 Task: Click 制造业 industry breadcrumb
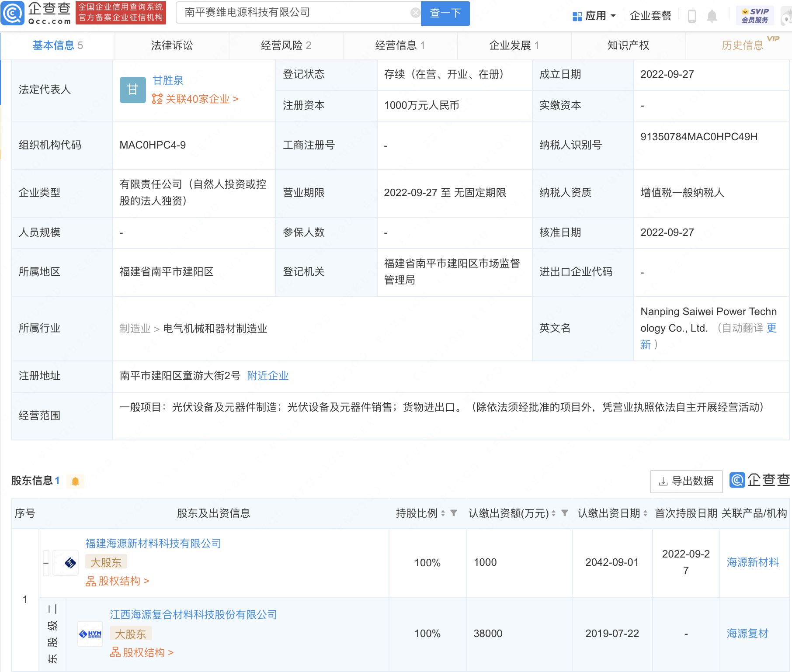(x=135, y=329)
